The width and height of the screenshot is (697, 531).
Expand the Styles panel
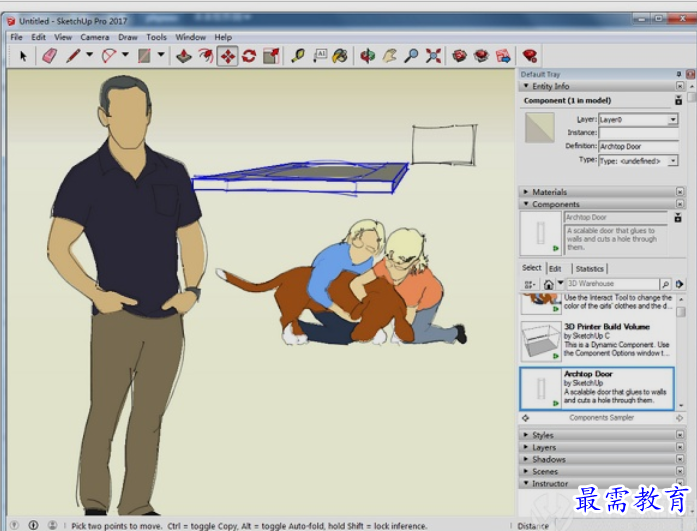526,435
